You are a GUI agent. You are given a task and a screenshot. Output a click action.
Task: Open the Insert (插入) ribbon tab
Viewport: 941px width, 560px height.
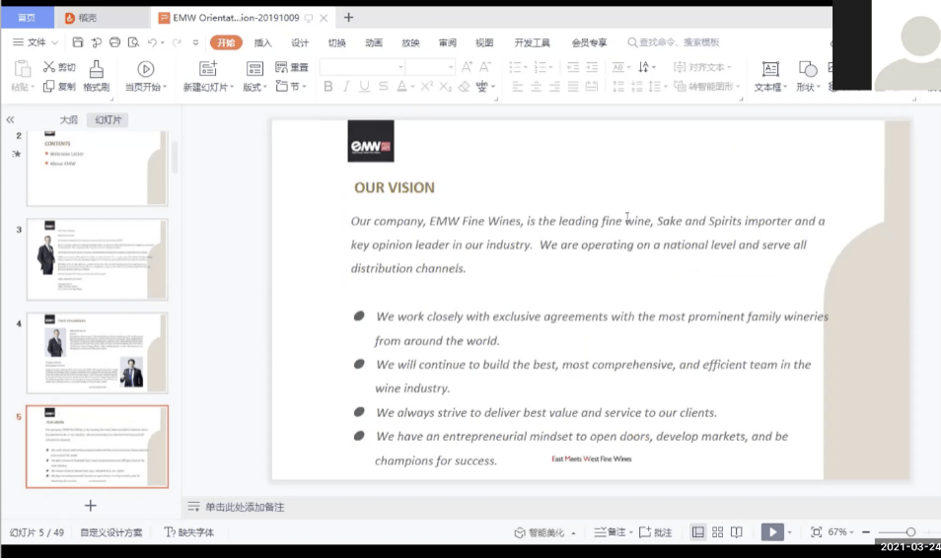pyautogui.click(x=262, y=42)
